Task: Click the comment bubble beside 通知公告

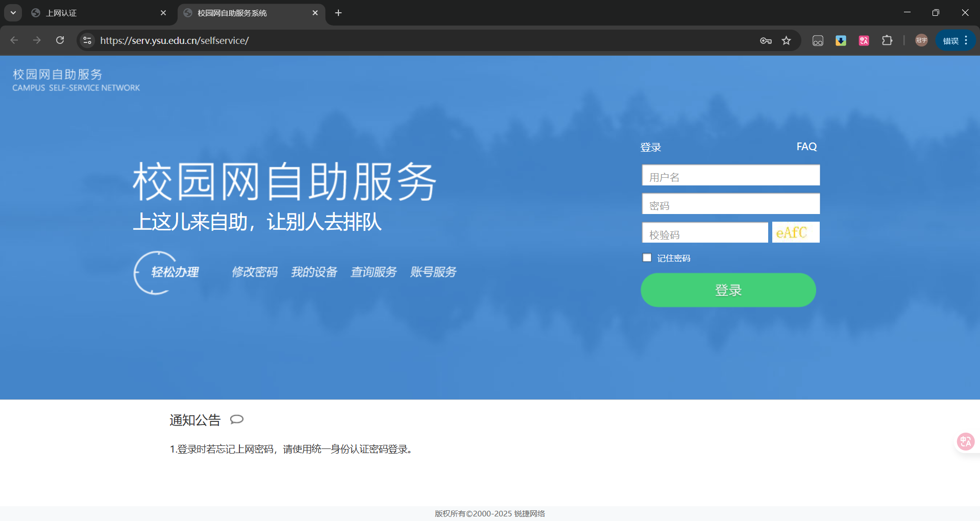Action: point(237,419)
